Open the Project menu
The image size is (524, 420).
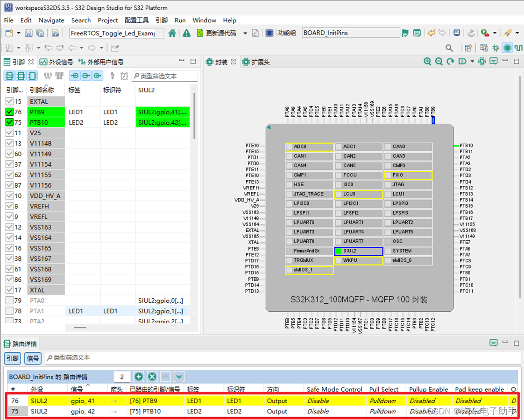point(107,21)
